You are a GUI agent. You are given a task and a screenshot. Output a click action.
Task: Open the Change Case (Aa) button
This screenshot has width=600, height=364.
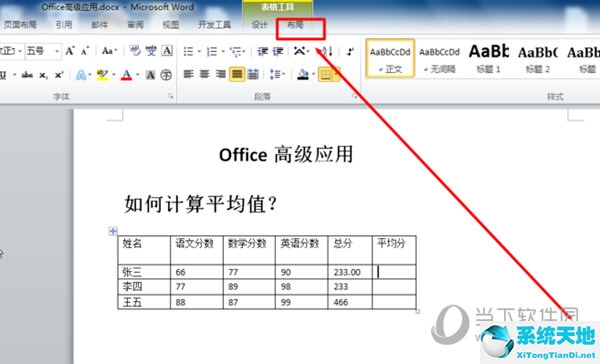tap(109, 51)
